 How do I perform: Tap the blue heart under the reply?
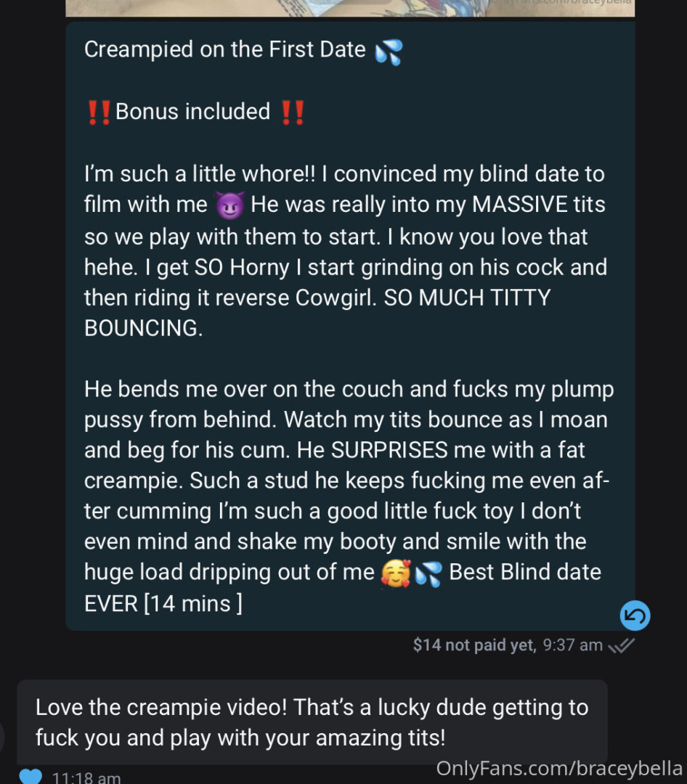coord(31,776)
